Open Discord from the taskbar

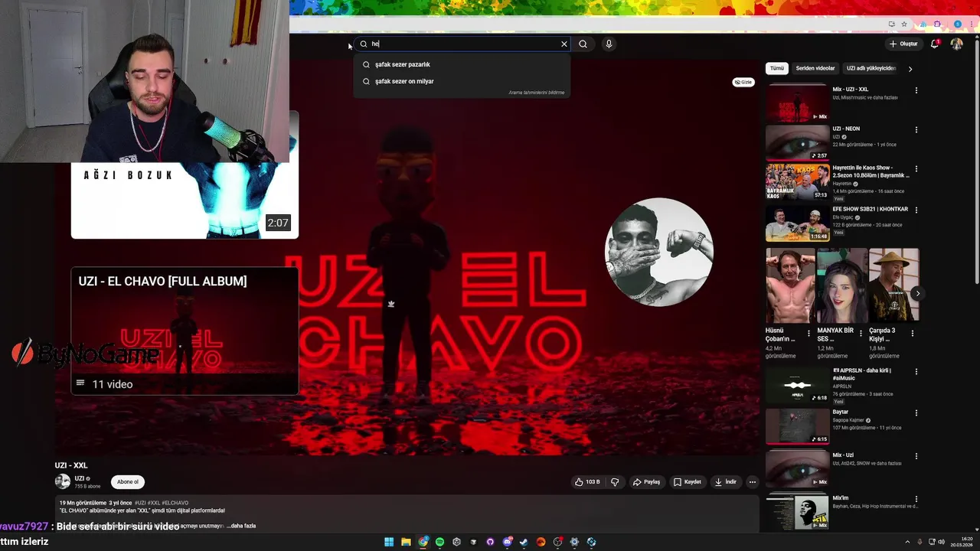point(507,542)
